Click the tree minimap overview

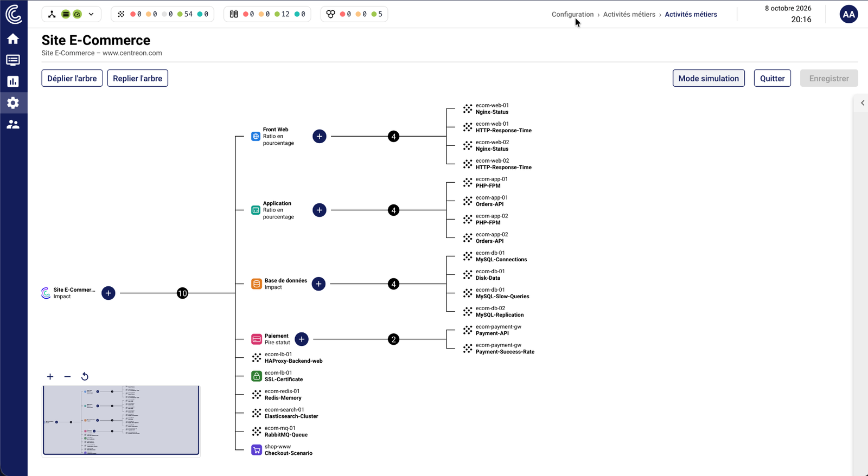121,420
